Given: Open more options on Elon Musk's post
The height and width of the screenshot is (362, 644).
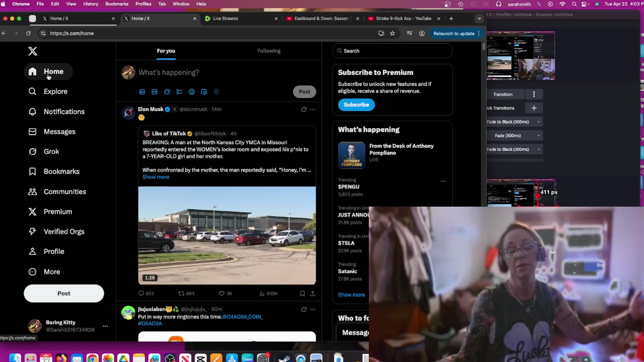Looking at the screenshot, I should [x=312, y=109].
